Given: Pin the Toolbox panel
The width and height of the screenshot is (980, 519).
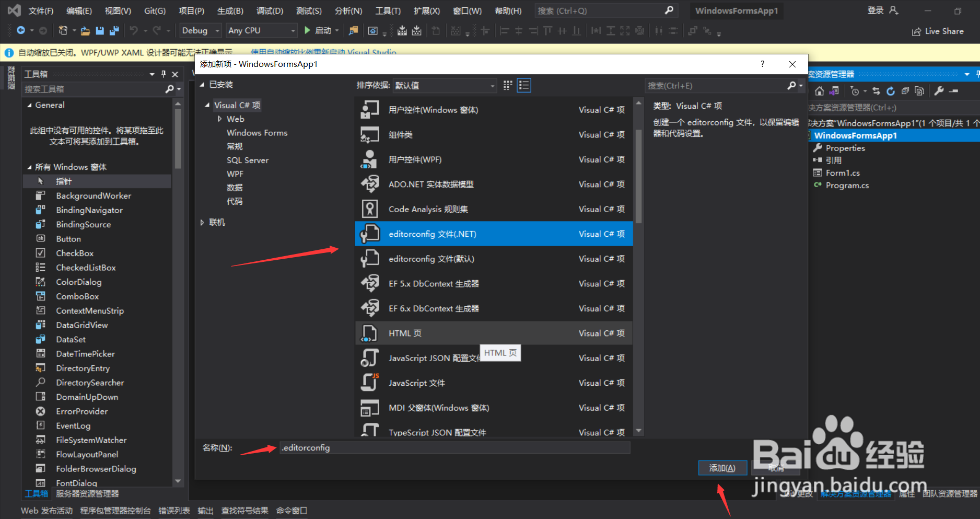Looking at the screenshot, I should click(x=163, y=74).
